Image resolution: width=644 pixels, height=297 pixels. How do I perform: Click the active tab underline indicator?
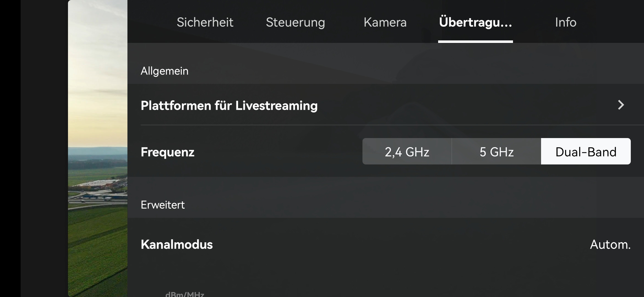(475, 42)
